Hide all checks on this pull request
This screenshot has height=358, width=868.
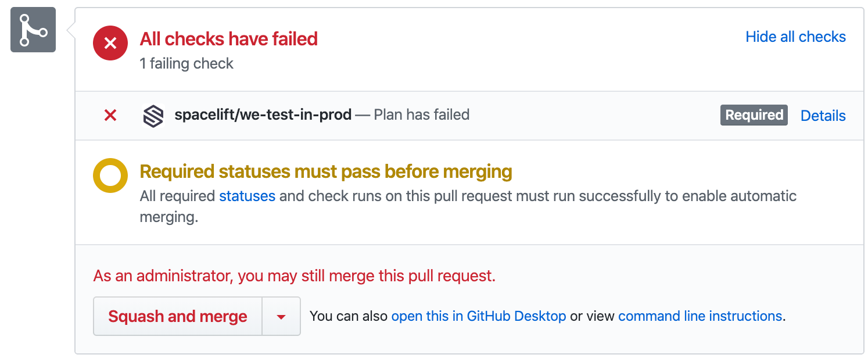pyautogui.click(x=795, y=37)
